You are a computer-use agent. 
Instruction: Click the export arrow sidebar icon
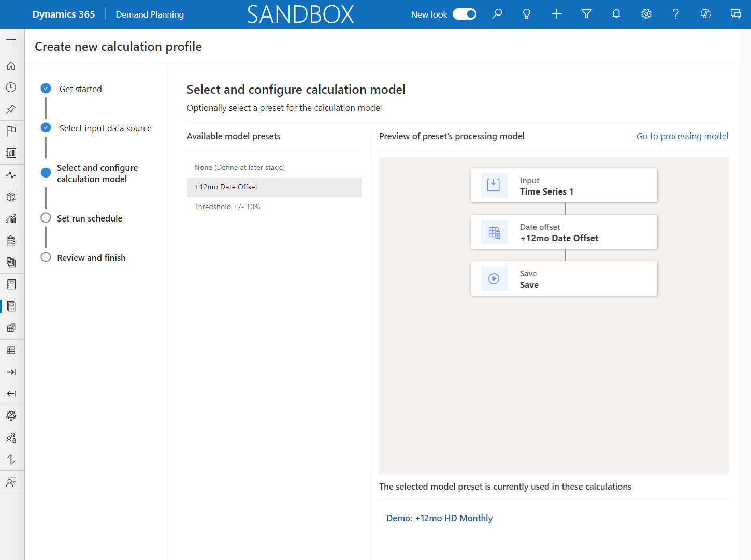pos(11,394)
